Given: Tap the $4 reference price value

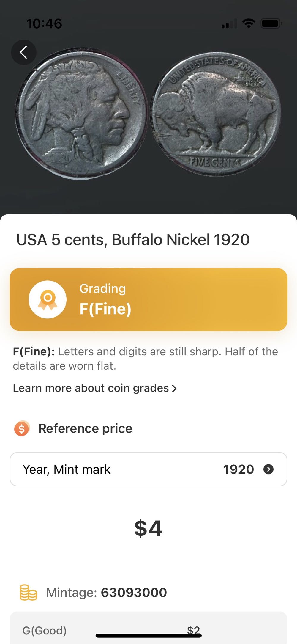Looking at the screenshot, I should tap(148, 528).
